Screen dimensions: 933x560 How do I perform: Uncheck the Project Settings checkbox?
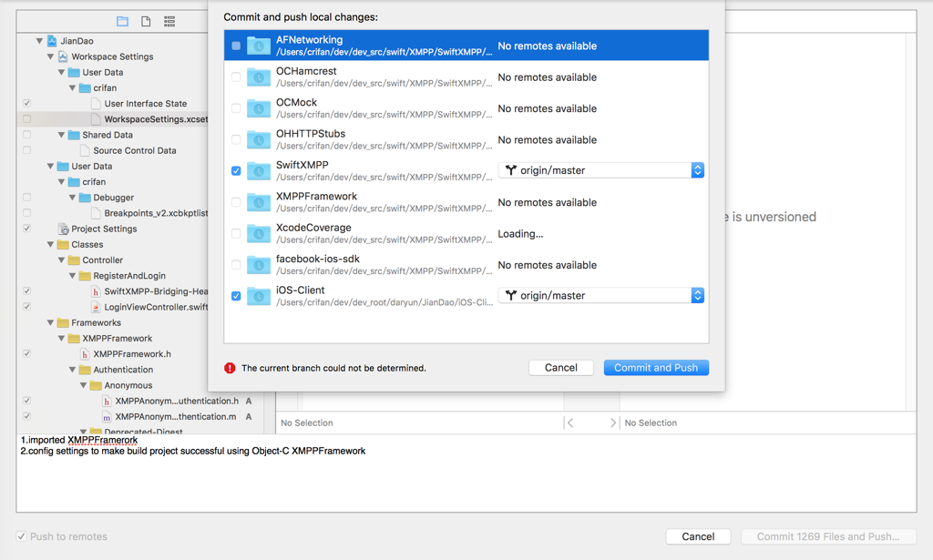click(x=26, y=229)
